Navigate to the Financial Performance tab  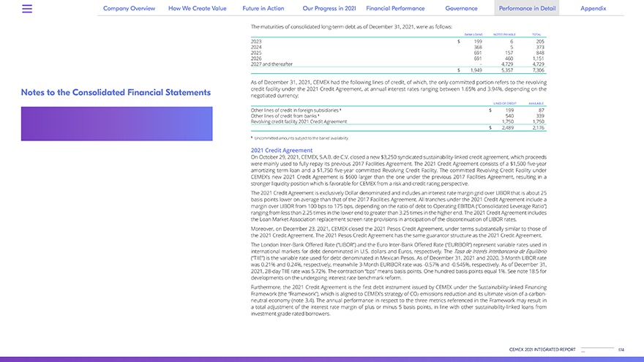pyautogui.click(x=395, y=9)
